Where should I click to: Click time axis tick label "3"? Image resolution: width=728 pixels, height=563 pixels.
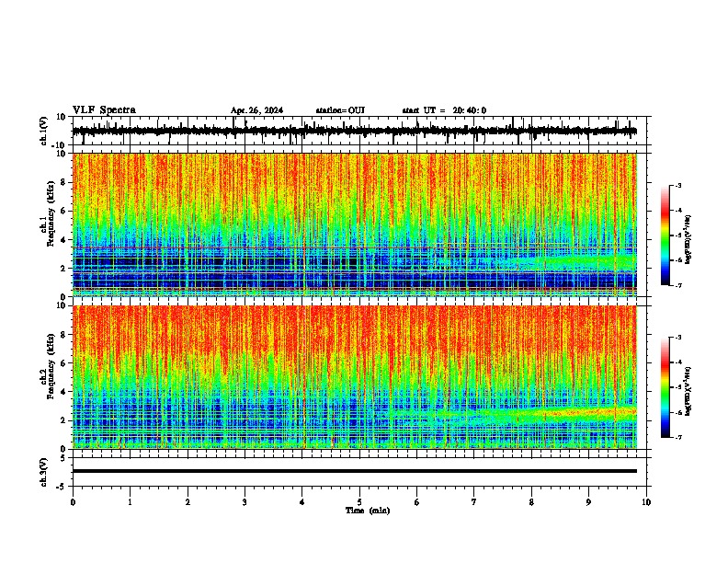point(245,502)
